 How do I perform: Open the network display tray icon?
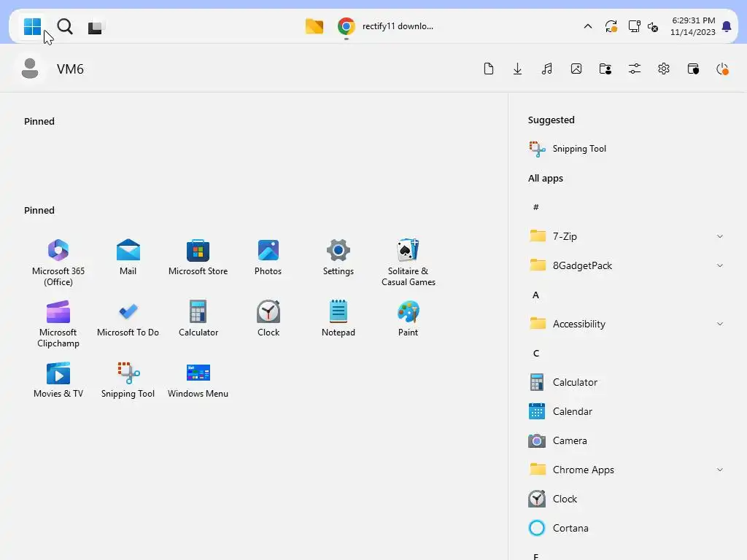tap(634, 26)
